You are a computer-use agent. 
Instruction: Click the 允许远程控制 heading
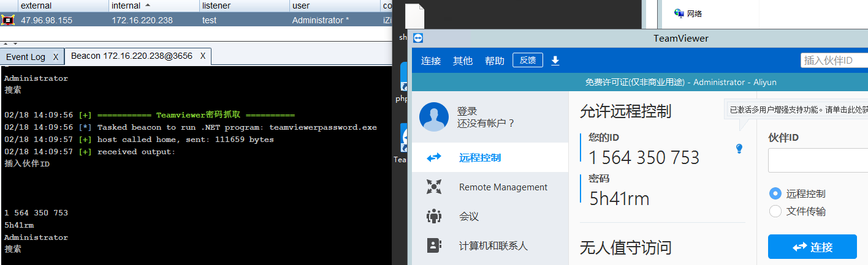[625, 111]
